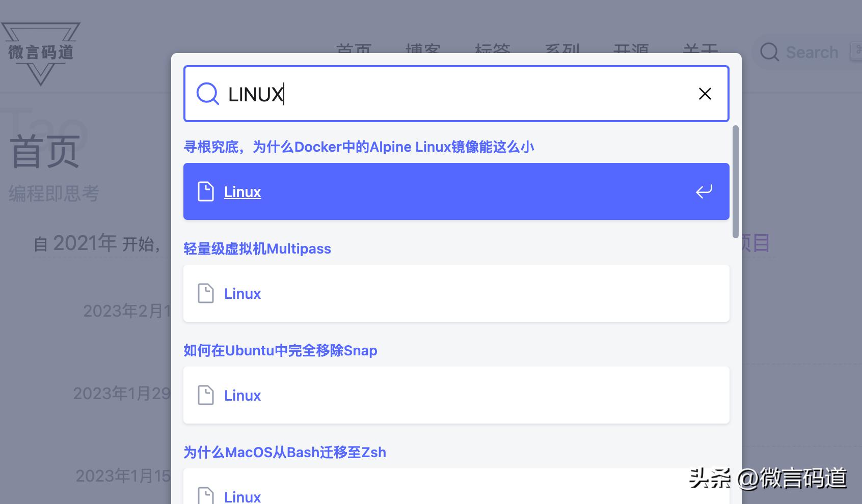Image resolution: width=862 pixels, height=504 pixels.
Task: Click the document icon in the MacOS Zsh result
Action: click(206, 496)
